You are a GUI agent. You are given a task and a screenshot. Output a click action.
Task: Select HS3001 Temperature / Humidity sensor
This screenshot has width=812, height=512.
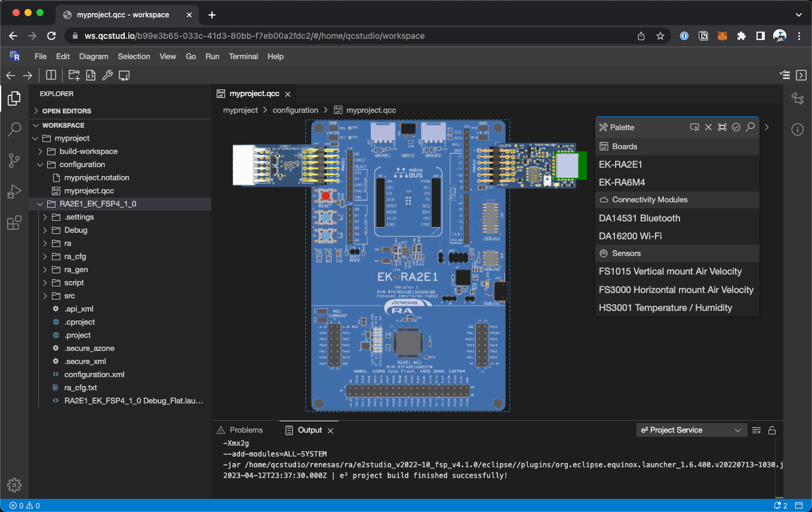pos(665,307)
